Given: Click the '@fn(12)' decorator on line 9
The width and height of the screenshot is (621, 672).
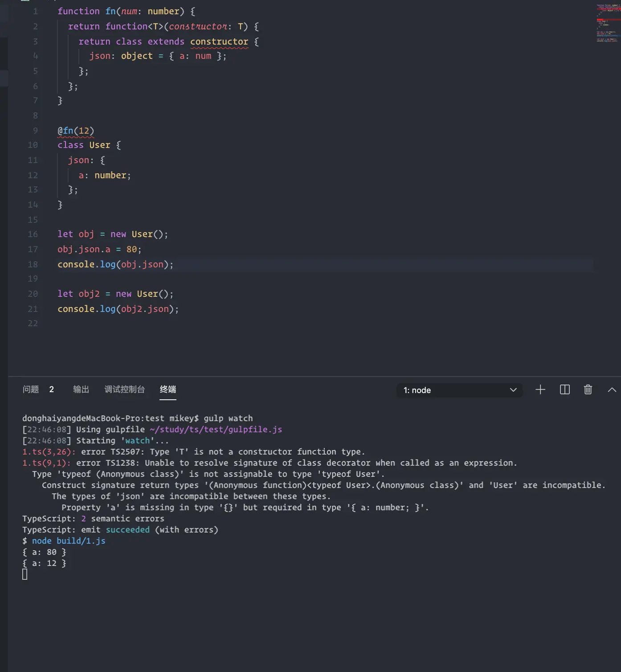Looking at the screenshot, I should (x=76, y=131).
